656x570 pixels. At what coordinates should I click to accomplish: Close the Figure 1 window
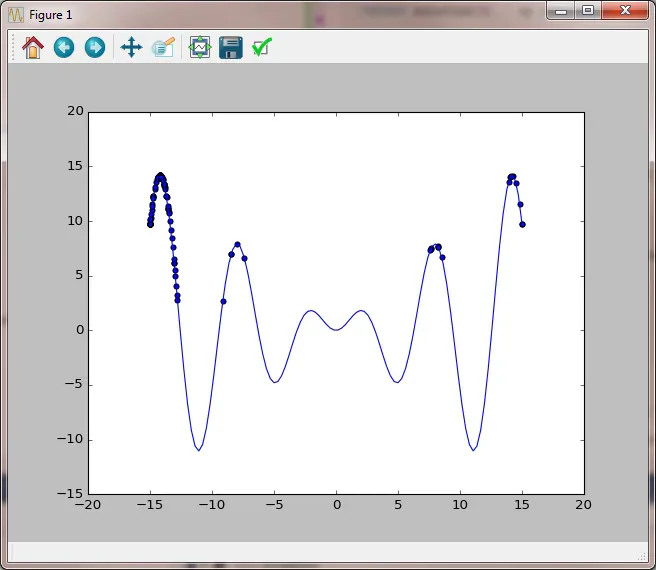(625, 11)
